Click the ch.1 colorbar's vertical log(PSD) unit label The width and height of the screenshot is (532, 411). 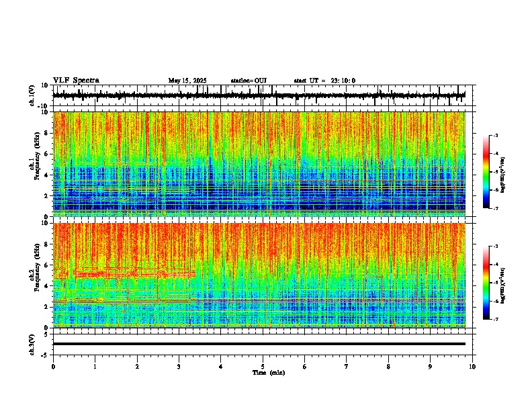[x=503, y=175]
